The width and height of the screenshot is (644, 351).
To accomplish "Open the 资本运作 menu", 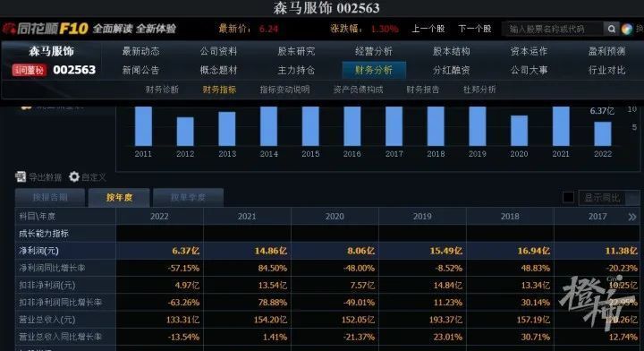I will pyautogui.click(x=529, y=51).
